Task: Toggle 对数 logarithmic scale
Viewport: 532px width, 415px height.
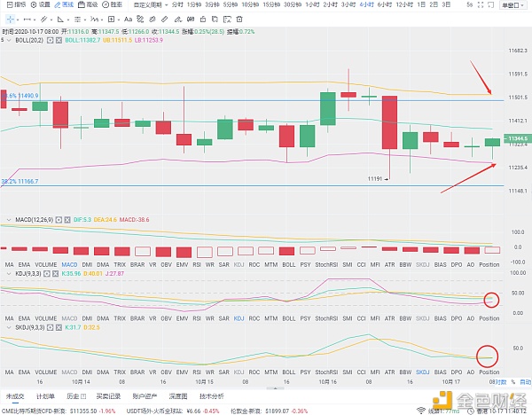Action: [502, 382]
